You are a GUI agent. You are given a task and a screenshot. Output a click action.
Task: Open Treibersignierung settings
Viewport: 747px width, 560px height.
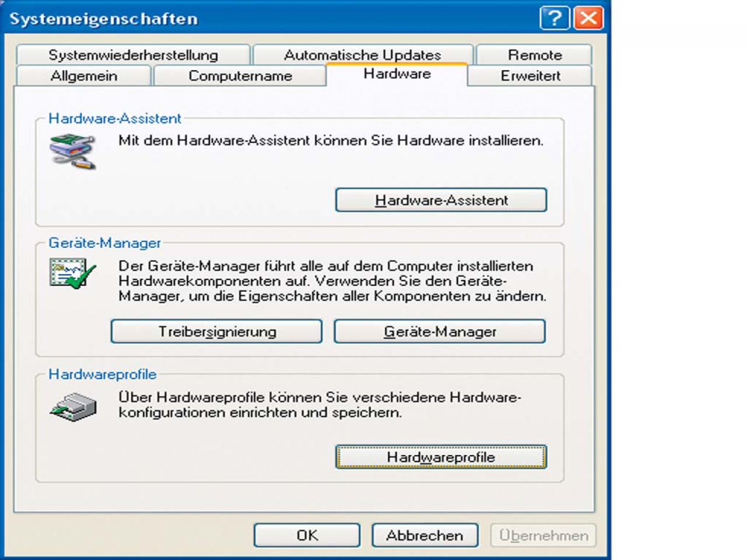point(217,331)
